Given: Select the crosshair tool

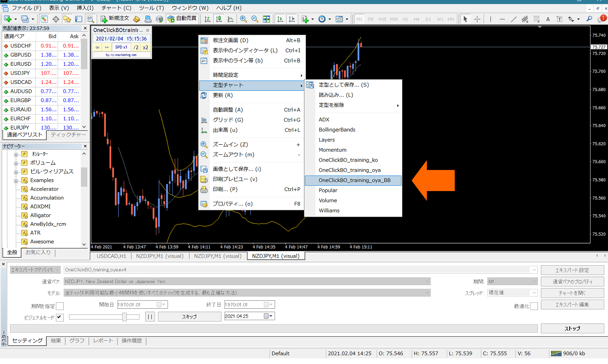Looking at the screenshot, I should pos(477,19).
